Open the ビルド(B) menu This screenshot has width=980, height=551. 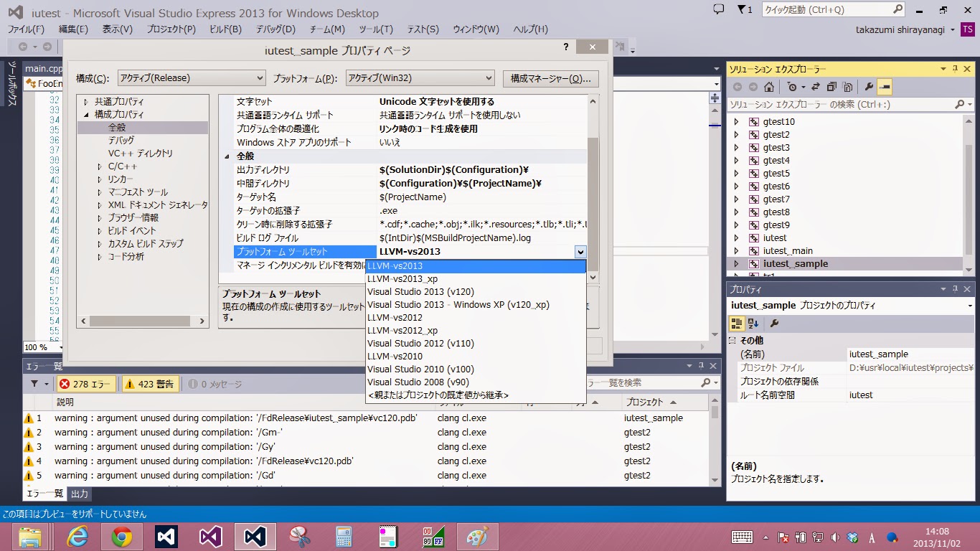tap(225, 29)
